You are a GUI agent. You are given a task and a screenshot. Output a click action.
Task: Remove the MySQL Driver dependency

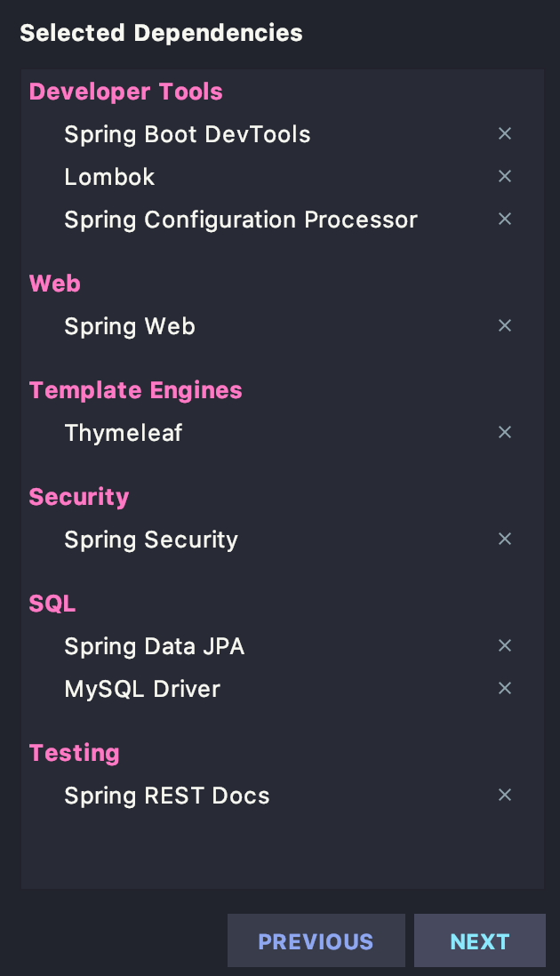tap(505, 688)
